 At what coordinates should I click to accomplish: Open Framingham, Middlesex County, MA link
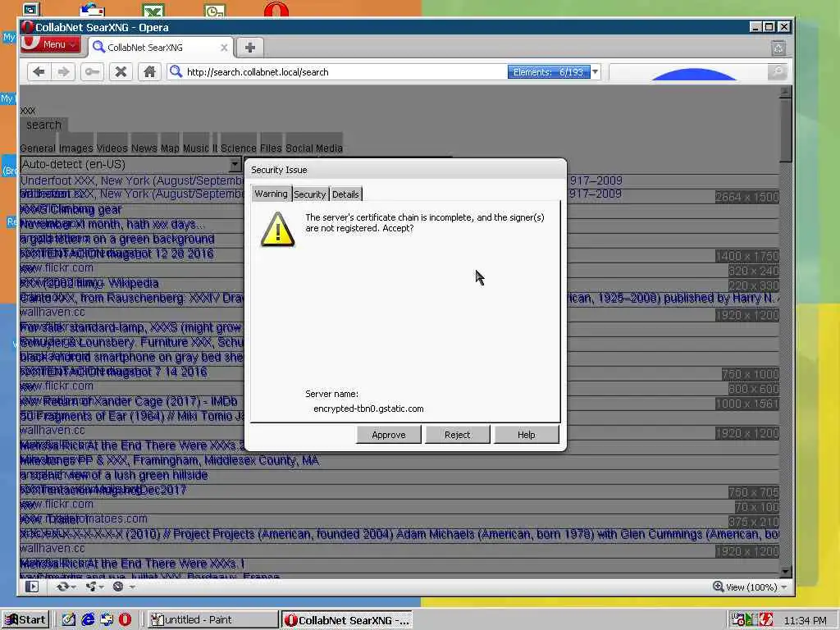click(x=170, y=460)
